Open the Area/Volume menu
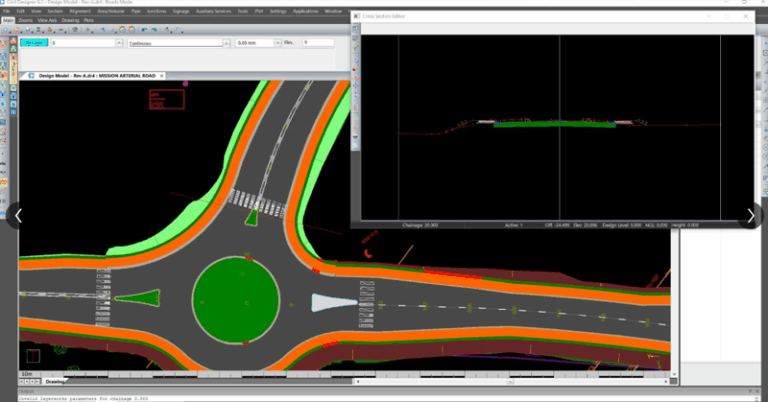This screenshot has width=768, height=402. pyautogui.click(x=111, y=11)
